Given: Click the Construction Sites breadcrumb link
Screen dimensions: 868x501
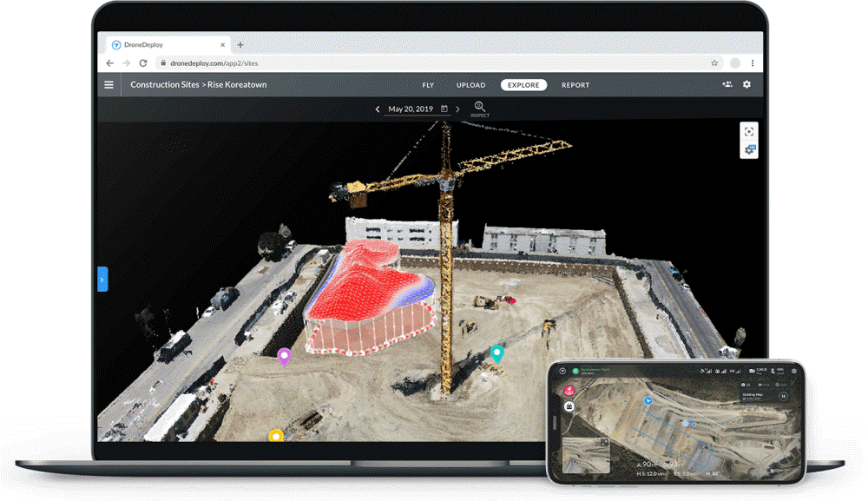Looking at the screenshot, I should 163,85.
